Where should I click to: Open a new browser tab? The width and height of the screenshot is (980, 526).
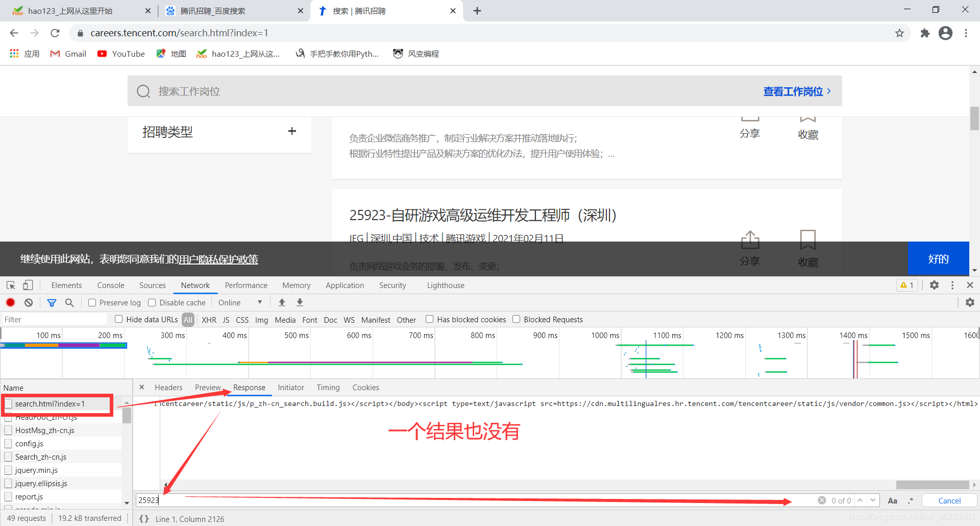coord(477,11)
